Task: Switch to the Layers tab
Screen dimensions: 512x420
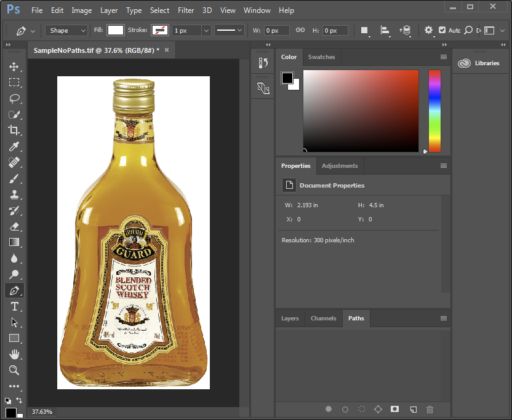Action: pos(290,318)
